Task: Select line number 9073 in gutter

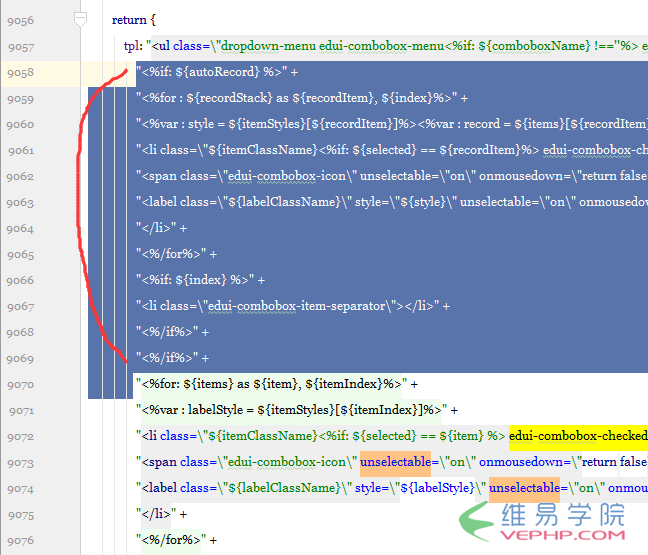Action: 21,463
